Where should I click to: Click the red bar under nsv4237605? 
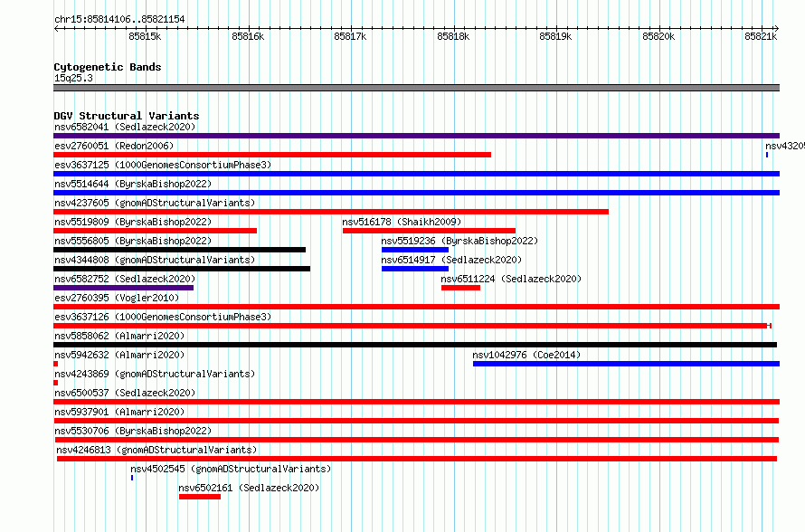(331, 212)
